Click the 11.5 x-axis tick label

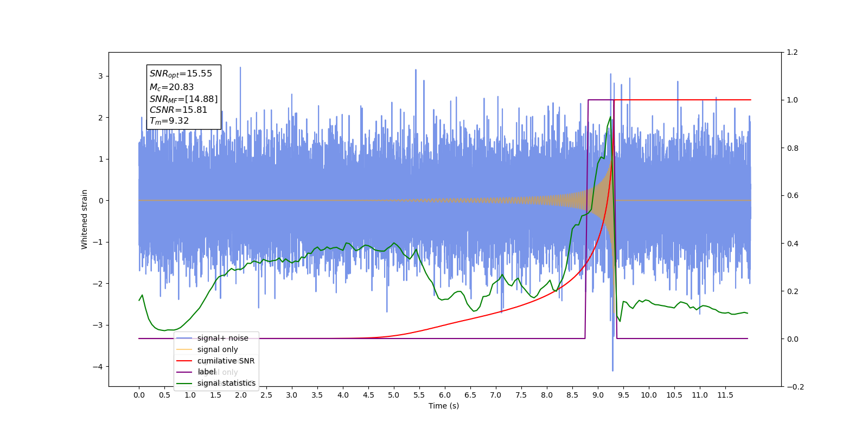tap(725, 395)
